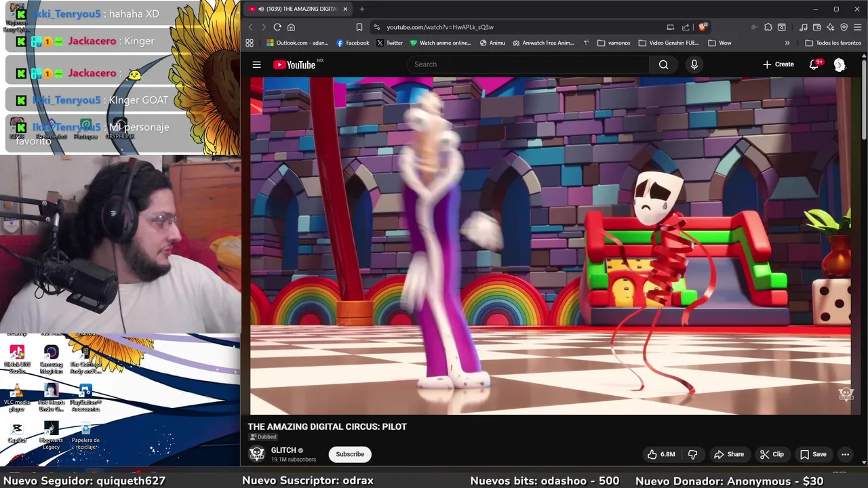Create a Clip of the video
The height and width of the screenshot is (488, 868).
click(772, 454)
